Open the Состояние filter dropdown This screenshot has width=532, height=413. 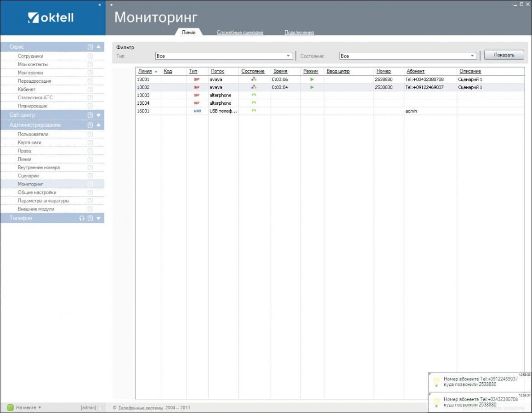point(472,56)
